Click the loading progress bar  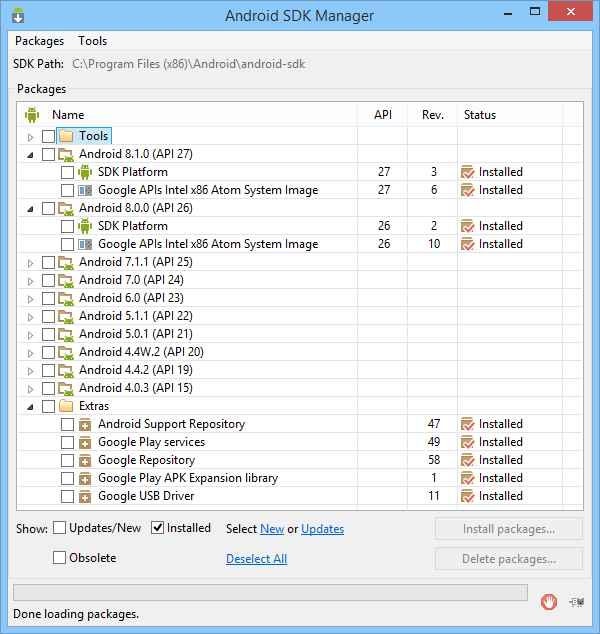[x=270, y=592]
